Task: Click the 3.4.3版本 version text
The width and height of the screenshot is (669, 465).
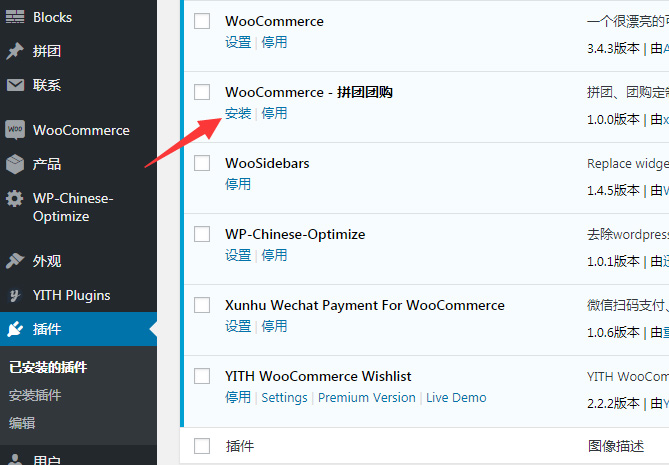Action: click(613, 49)
